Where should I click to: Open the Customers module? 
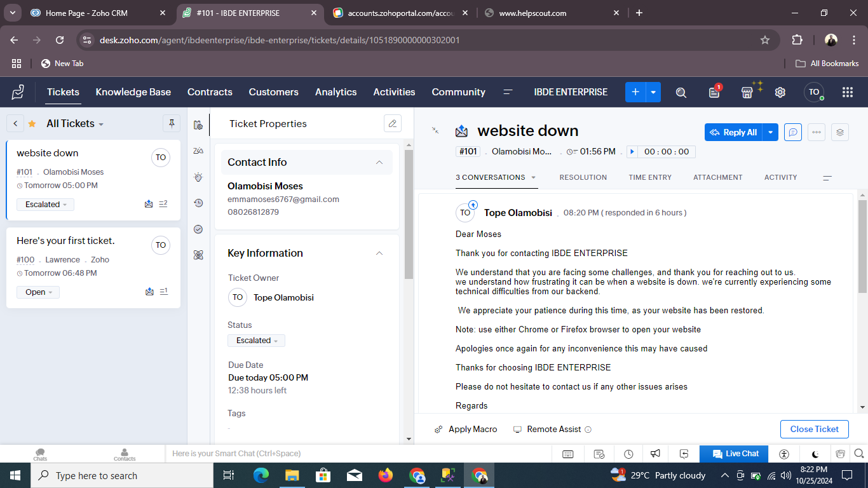click(274, 92)
